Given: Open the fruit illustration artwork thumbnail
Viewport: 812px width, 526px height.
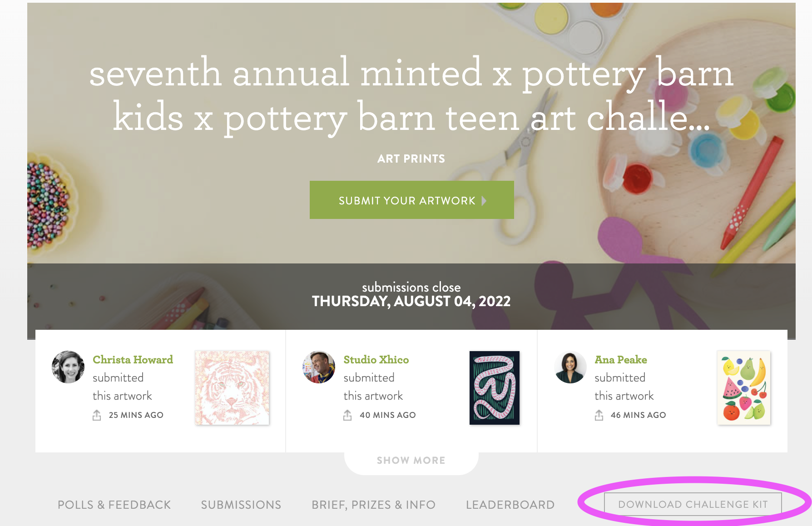Looking at the screenshot, I should 743,387.
